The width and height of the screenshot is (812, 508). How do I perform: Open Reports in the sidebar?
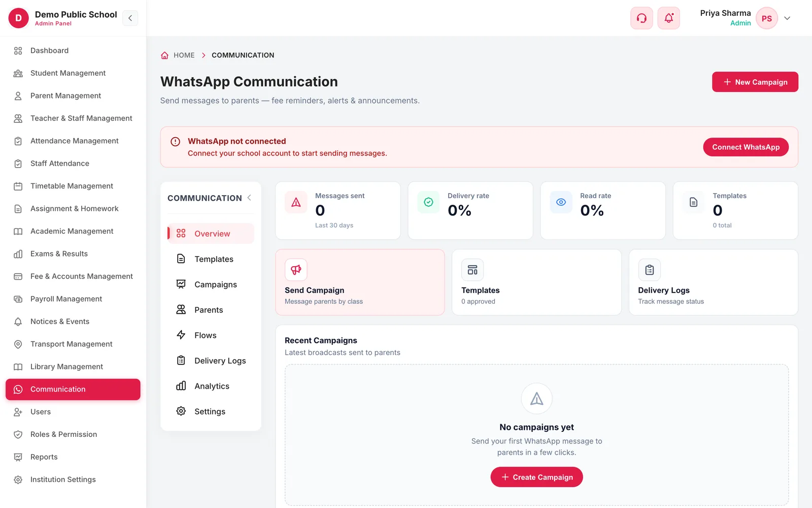coord(73,457)
